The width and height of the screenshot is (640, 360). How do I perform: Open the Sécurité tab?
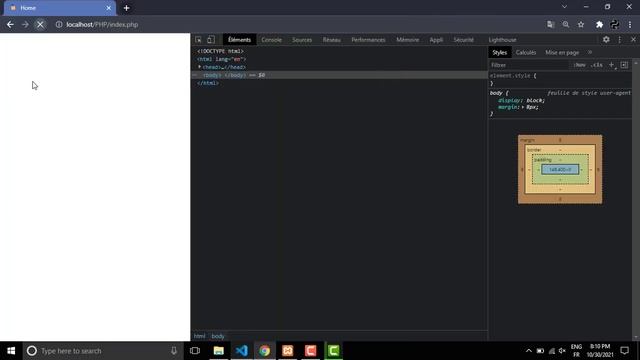tap(464, 40)
